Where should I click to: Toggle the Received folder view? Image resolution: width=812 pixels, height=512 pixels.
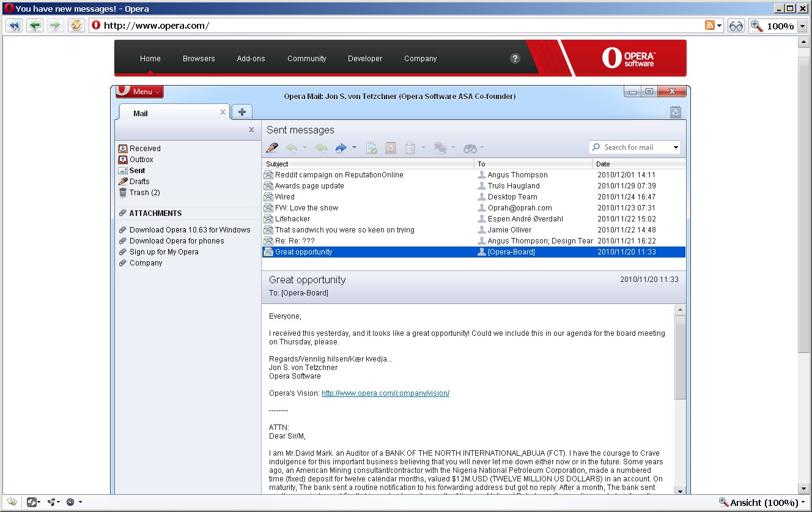coord(144,148)
